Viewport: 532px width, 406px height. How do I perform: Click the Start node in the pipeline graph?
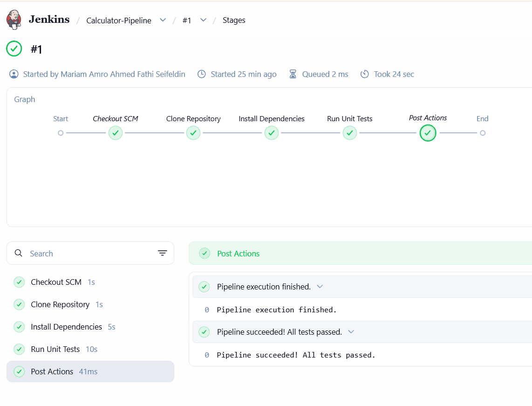click(x=61, y=133)
